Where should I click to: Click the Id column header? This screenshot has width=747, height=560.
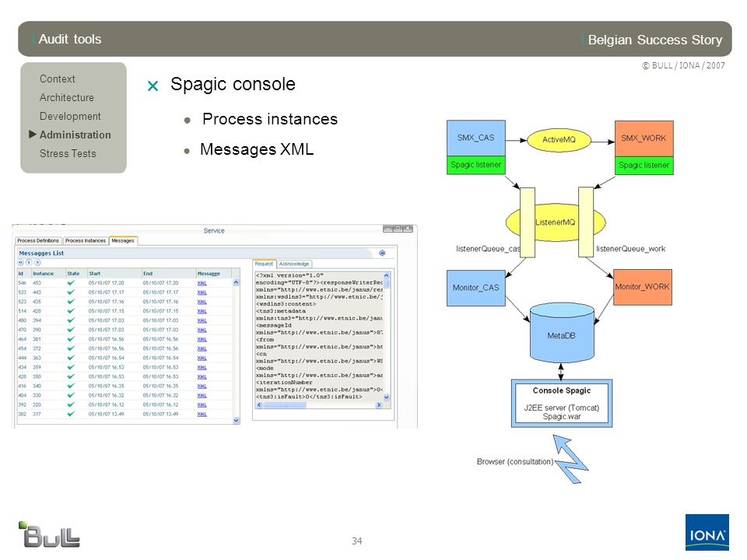(x=24, y=273)
